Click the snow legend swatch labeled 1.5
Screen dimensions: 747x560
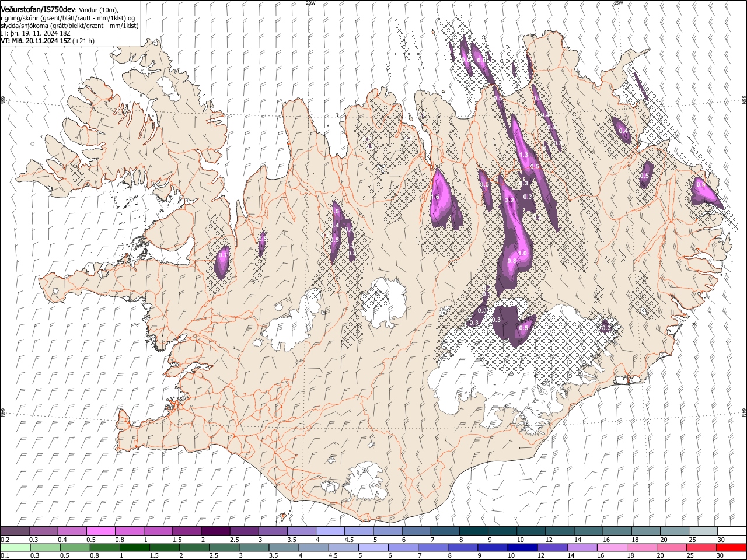[187, 531]
